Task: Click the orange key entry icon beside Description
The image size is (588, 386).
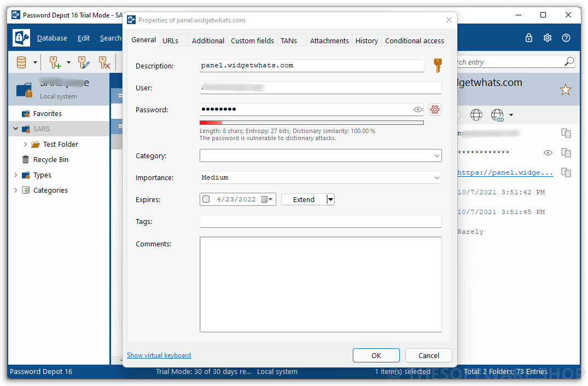Action: tap(437, 65)
